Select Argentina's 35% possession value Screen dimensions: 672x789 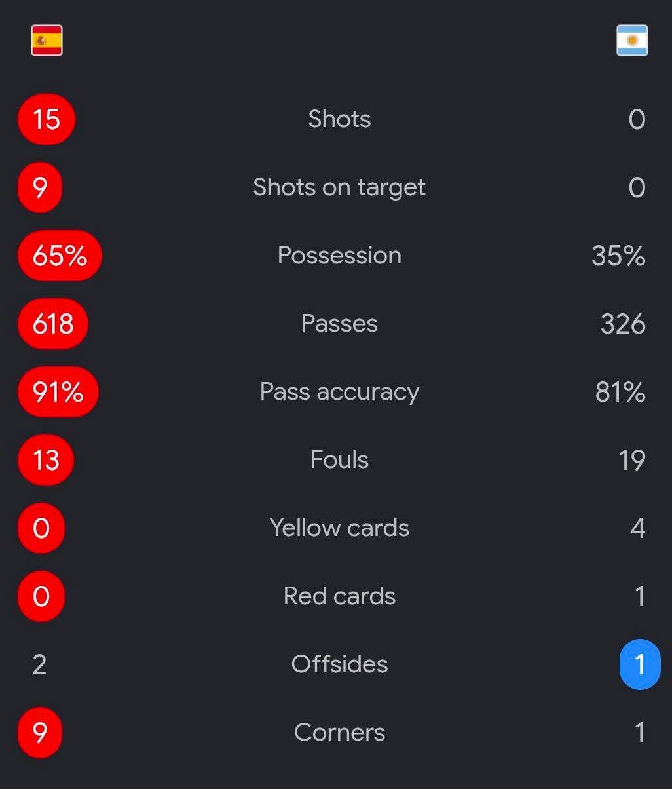618,256
